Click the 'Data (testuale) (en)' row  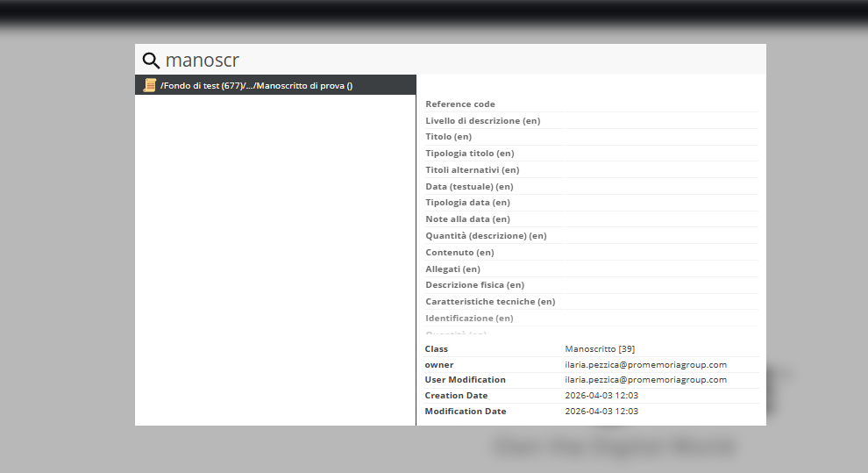(469, 187)
